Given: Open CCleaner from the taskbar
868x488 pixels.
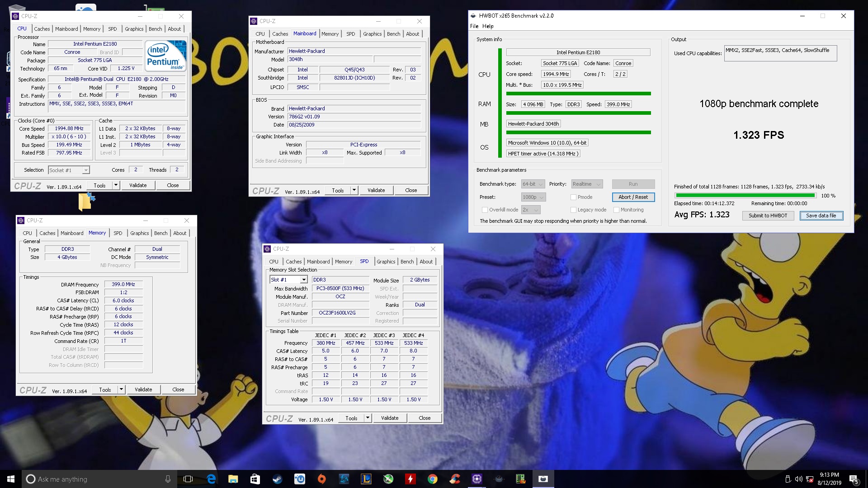Looking at the screenshot, I should (x=455, y=479).
